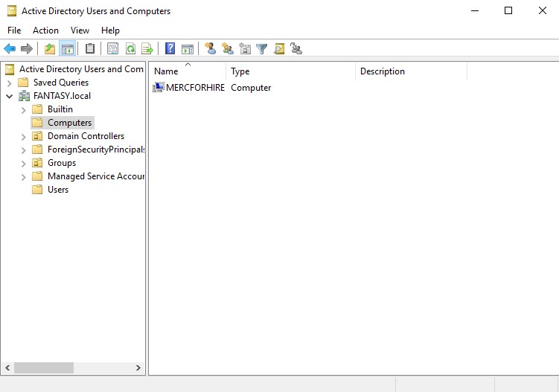Open Help via the question mark icon
The height and width of the screenshot is (392, 559).
coord(170,49)
